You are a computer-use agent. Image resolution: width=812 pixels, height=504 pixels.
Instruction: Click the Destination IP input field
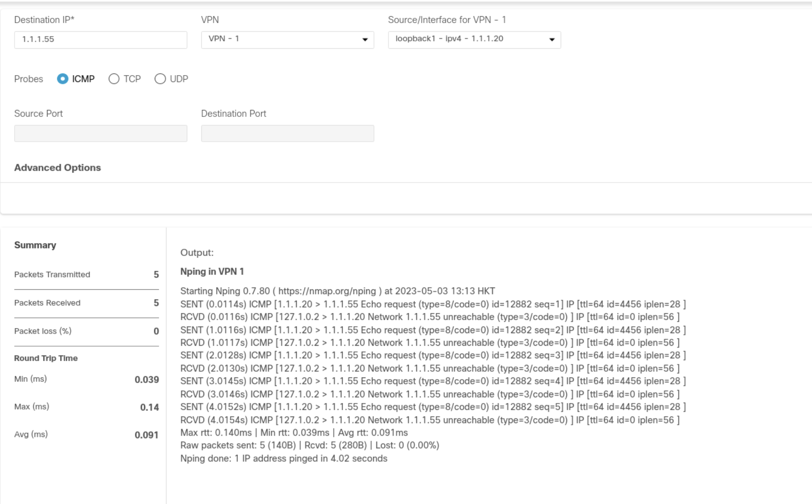99,39
